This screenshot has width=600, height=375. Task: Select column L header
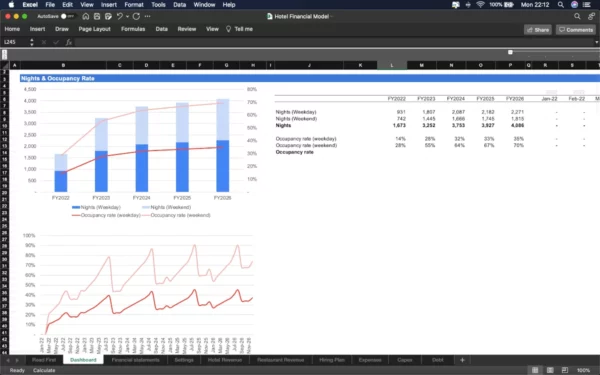(392, 65)
